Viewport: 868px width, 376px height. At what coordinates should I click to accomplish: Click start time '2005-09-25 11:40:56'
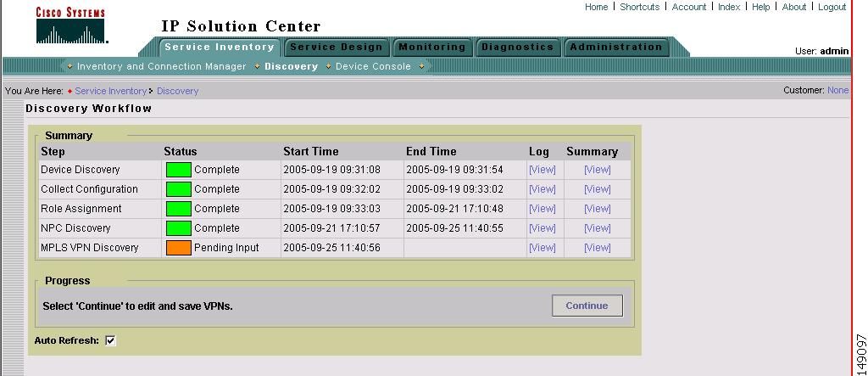[x=331, y=247]
